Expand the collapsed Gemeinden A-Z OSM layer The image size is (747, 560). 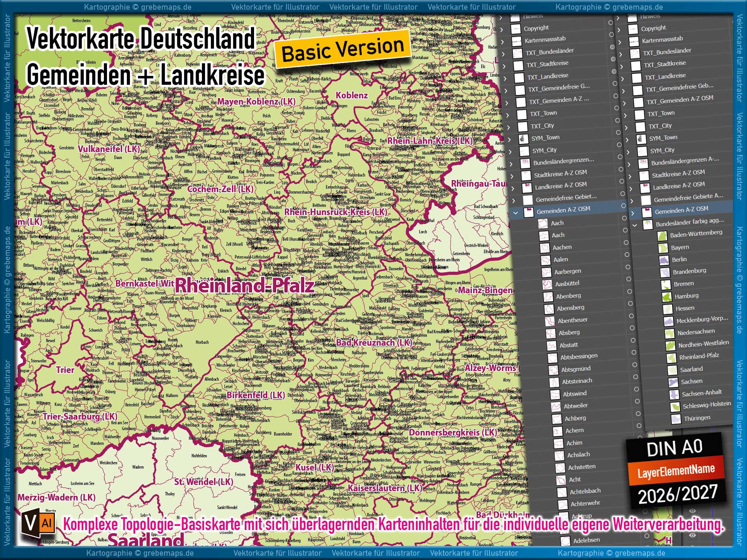point(633,213)
